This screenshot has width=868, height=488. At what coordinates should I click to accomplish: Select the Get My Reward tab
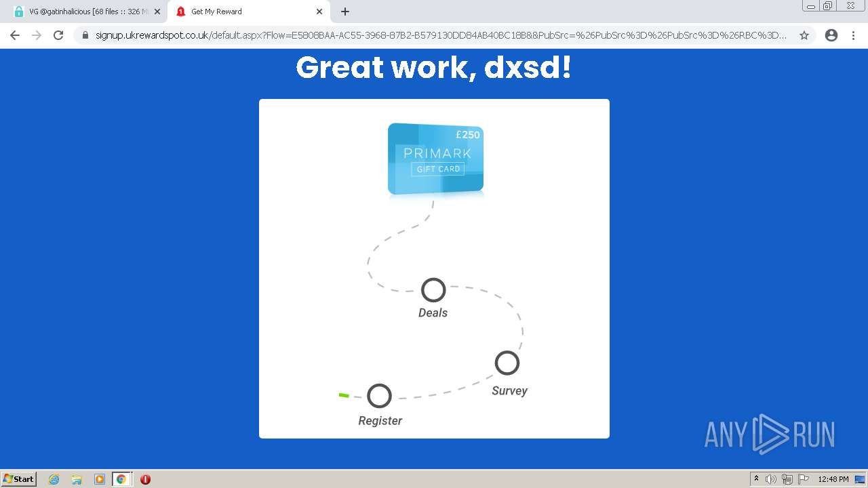[248, 12]
